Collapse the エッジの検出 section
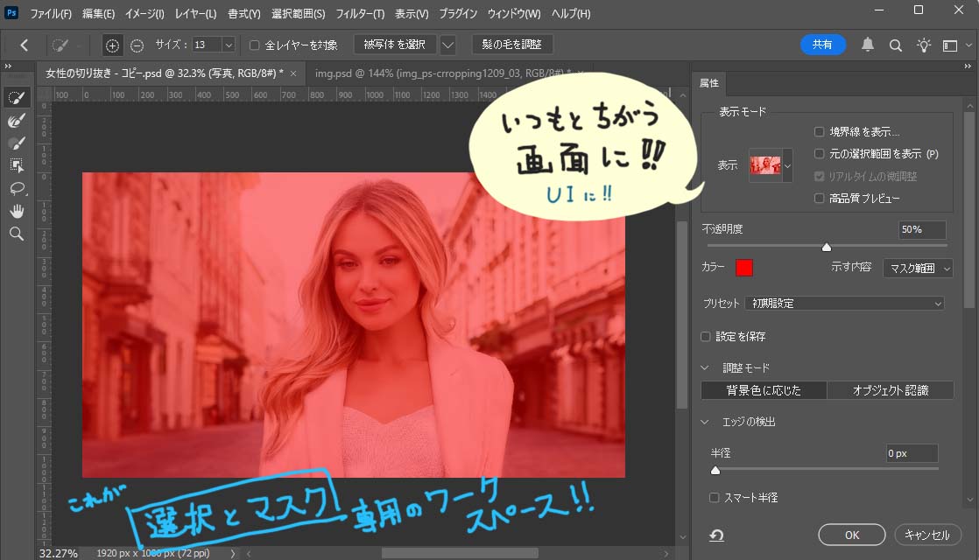 [x=706, y=422]
